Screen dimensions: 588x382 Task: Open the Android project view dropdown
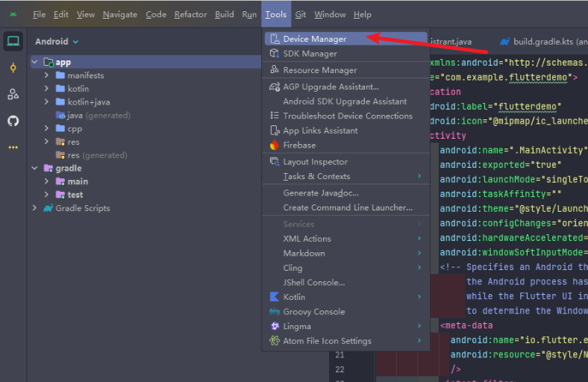[x=57, y=42]
